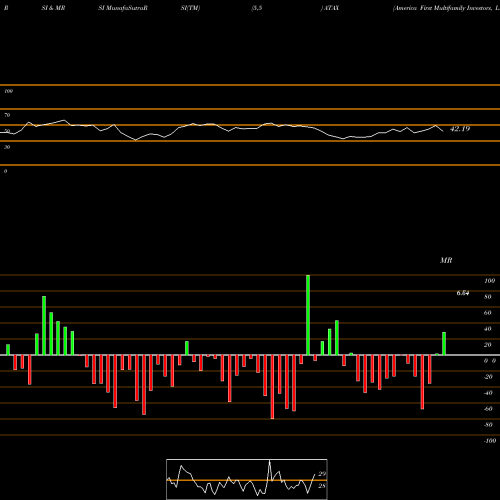The image size is (500, 500).
Task: Select the deepest red MR bar near -80
Action: [x=272, y=387]
